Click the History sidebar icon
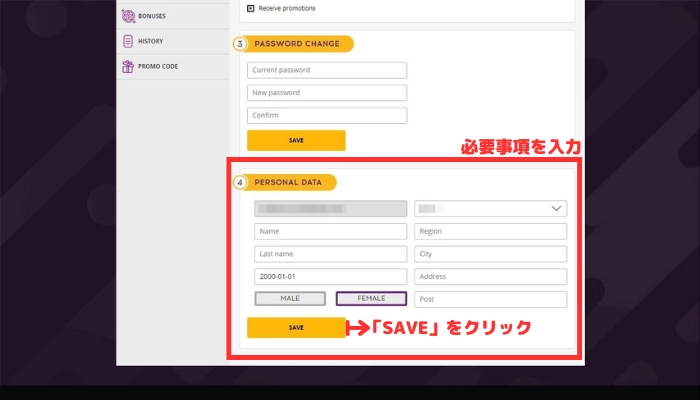Viewport: 700px width, 400px height. [x=128, y=41]
